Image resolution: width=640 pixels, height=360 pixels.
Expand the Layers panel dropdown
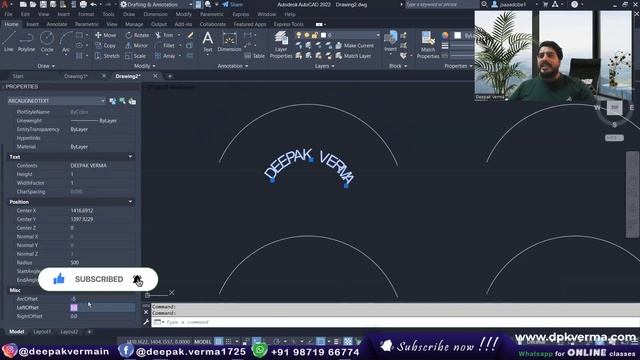pyautogui.click(x=324, y=66)
